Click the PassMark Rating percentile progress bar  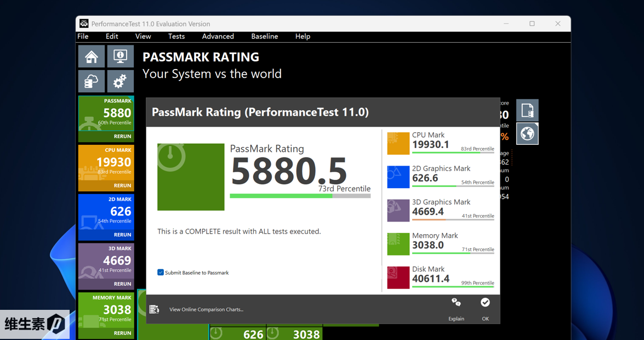point(300,196)
